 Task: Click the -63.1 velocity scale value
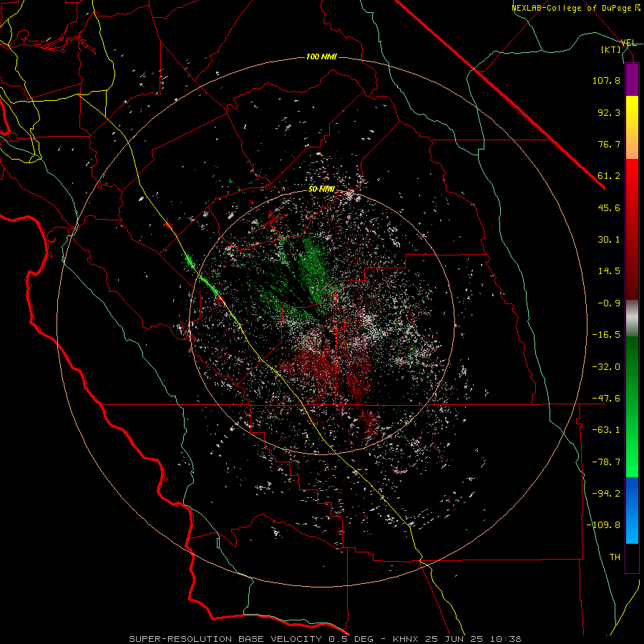coord(606,430)
